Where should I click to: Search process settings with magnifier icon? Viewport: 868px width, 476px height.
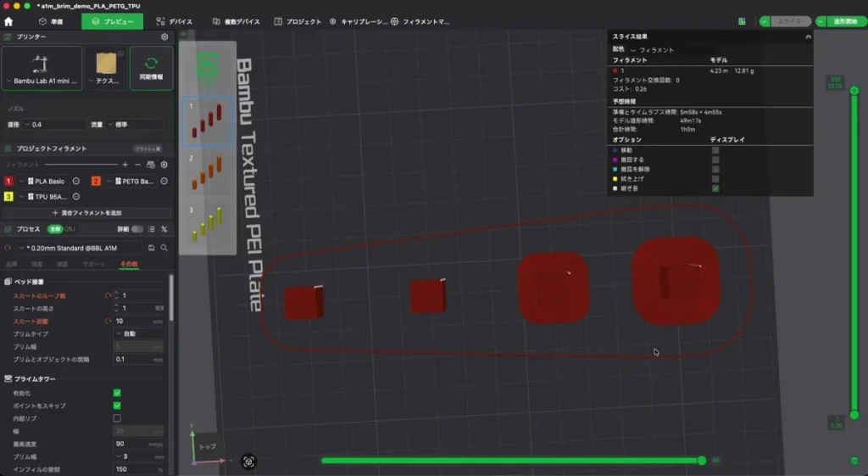coord(164,248)
